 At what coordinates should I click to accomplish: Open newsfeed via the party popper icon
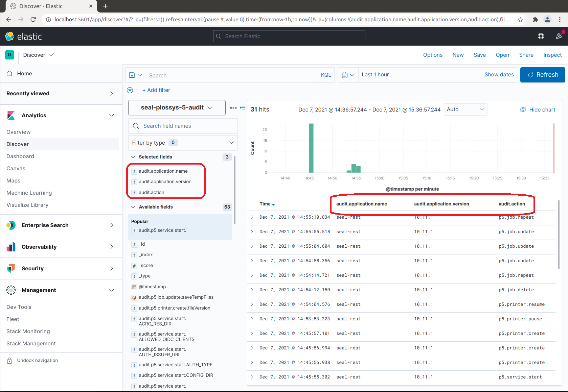coord(559,36)
